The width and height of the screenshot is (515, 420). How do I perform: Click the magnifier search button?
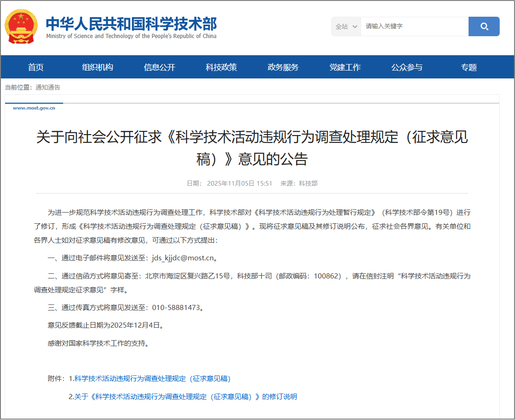(x=484, y=26)
